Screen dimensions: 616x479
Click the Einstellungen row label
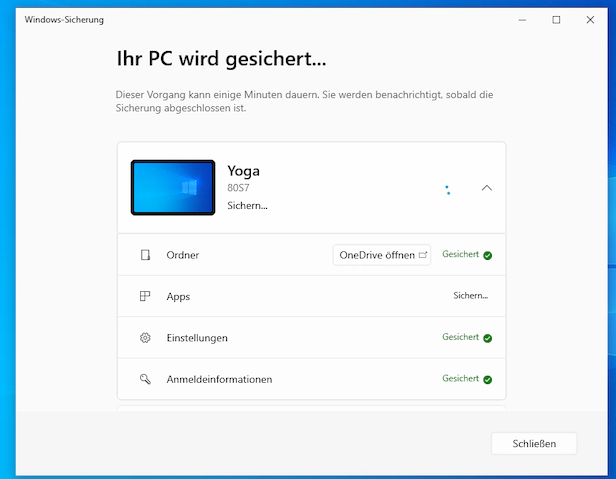[x=197, y=338]
